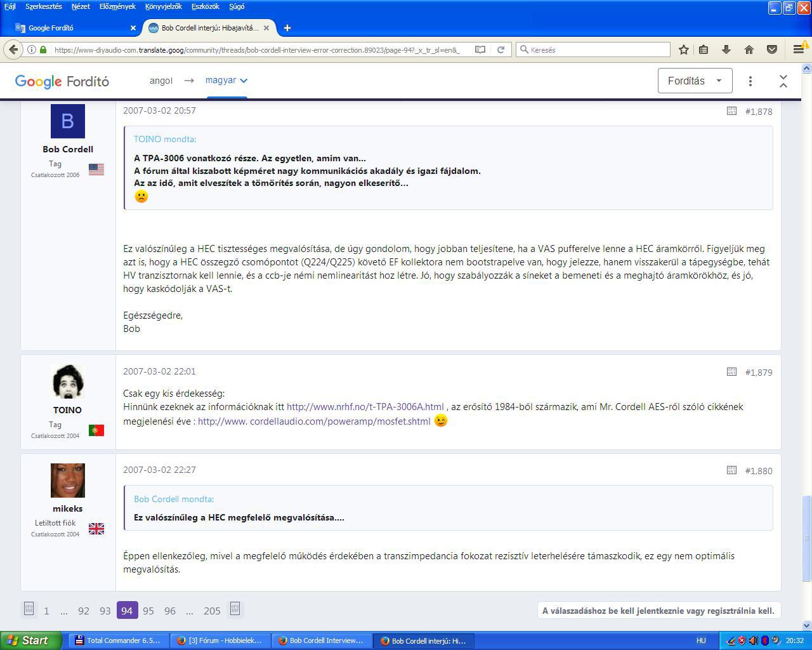
Task: Open the volume control in the system tray
Action: (753, 640)
